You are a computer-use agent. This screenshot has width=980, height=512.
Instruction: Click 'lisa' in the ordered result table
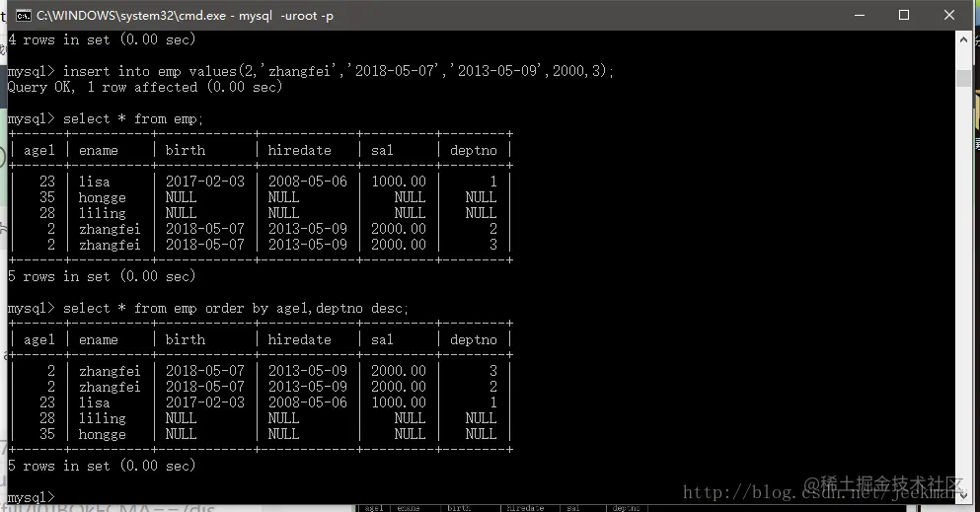[x=95, y=402]
